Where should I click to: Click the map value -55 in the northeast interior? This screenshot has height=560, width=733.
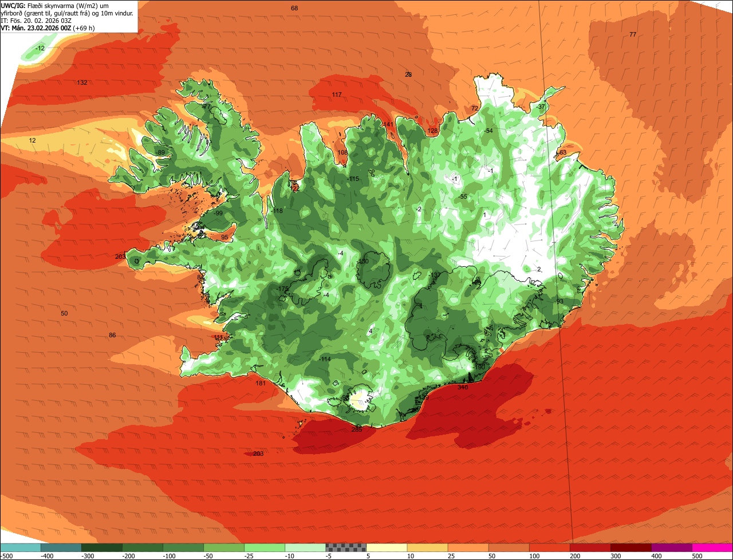[463, 196]
